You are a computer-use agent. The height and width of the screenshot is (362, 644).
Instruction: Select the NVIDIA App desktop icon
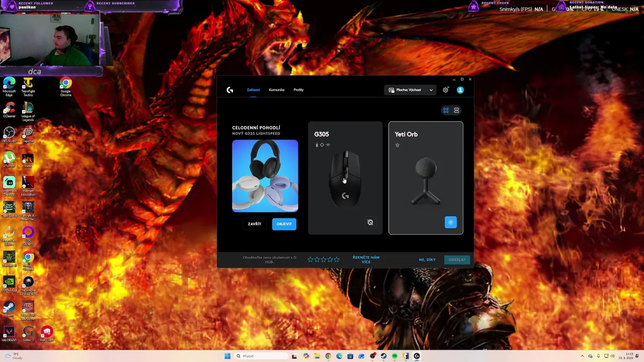[x=9, y=284]
